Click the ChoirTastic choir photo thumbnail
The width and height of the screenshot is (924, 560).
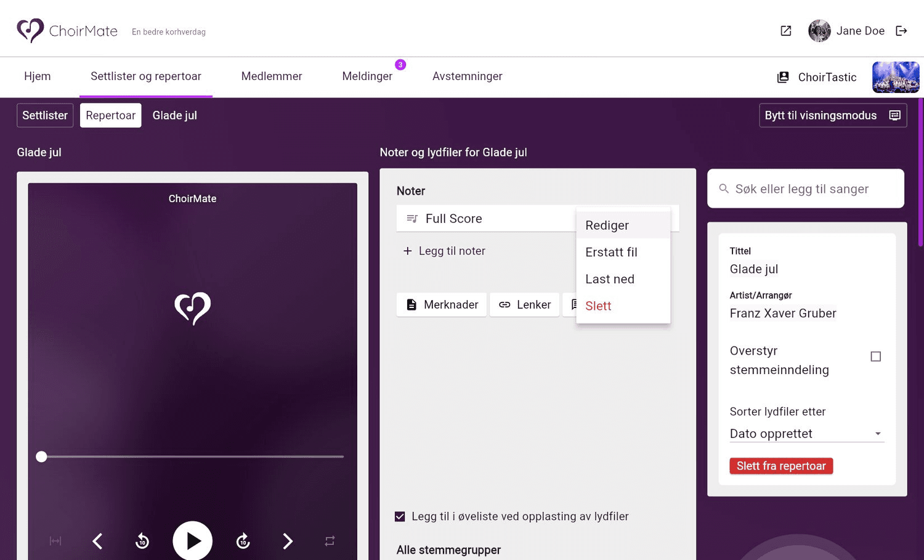click(896, 77)
